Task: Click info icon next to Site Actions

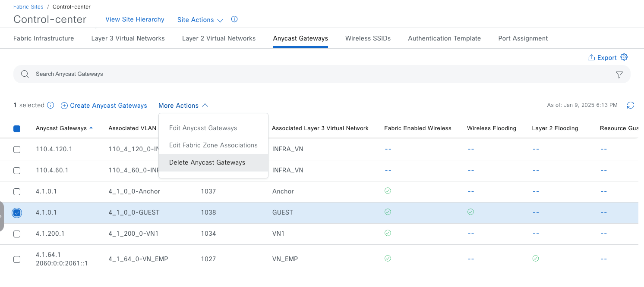Action: point(234,19)
